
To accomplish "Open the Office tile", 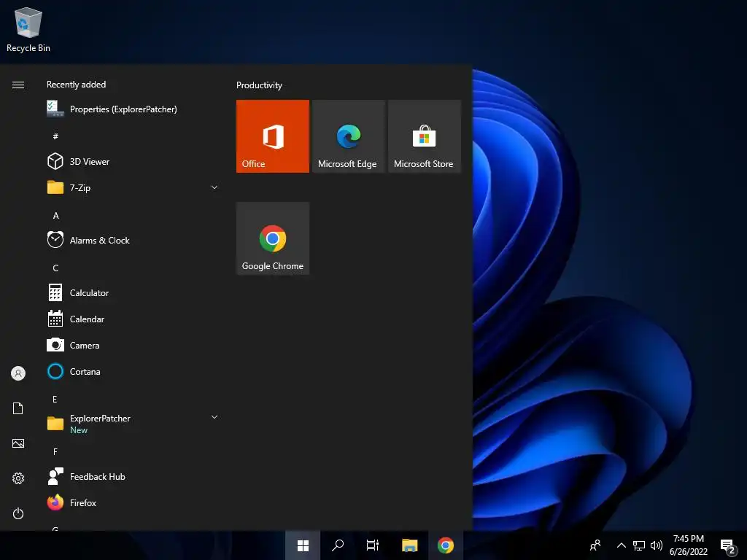I will pos(273,136).
